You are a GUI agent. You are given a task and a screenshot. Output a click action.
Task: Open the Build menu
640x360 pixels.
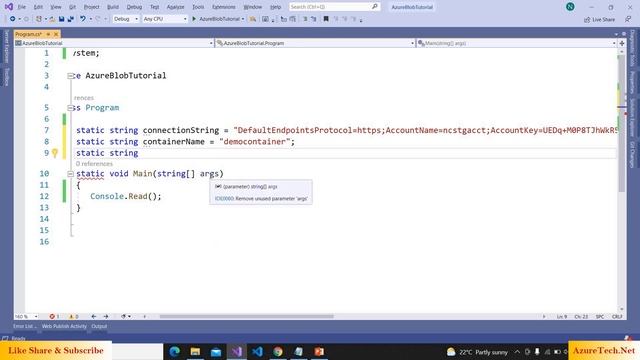(113, 7)
